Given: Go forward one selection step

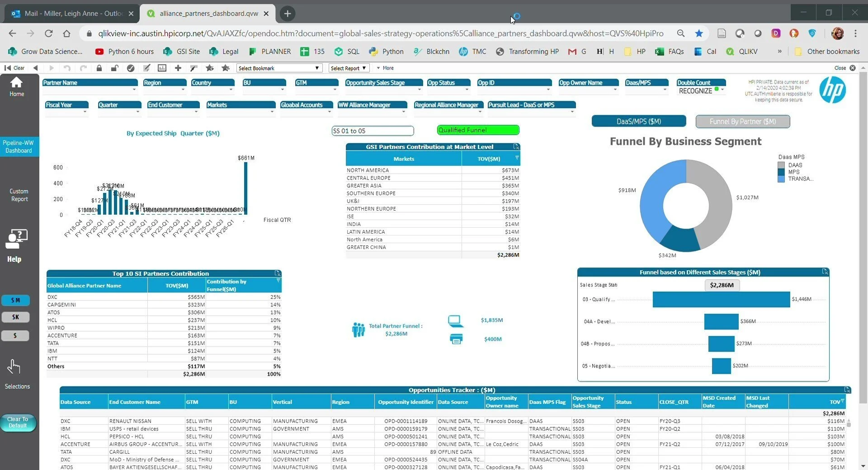Looking at the screenshot, I should 51,68.
